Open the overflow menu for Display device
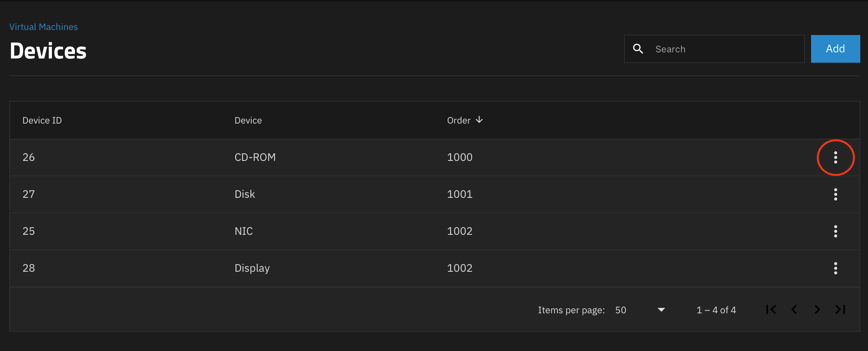Screen dimensions: 868x351 [x=836, y=268]
